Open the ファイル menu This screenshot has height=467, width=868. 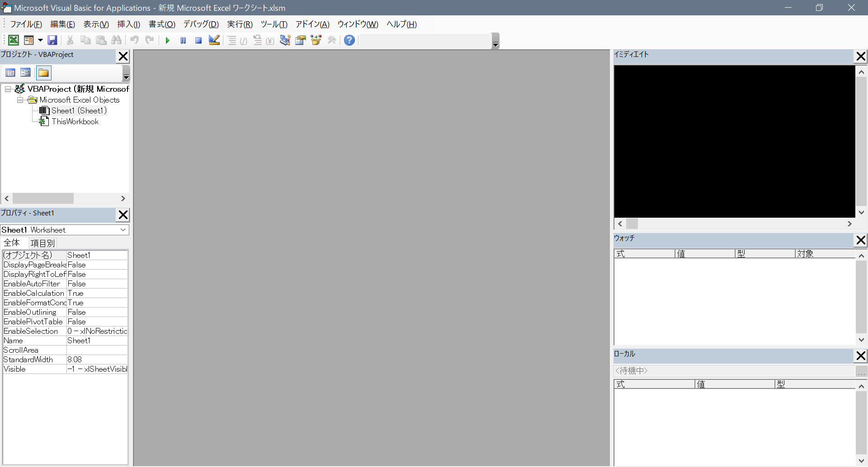(26, 24)
